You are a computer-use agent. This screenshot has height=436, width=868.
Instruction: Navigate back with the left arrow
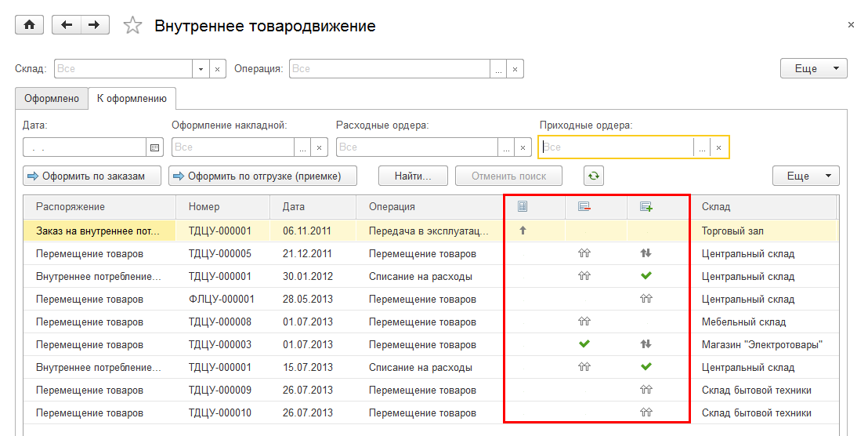pyautogui.click(x=67, y=25)
